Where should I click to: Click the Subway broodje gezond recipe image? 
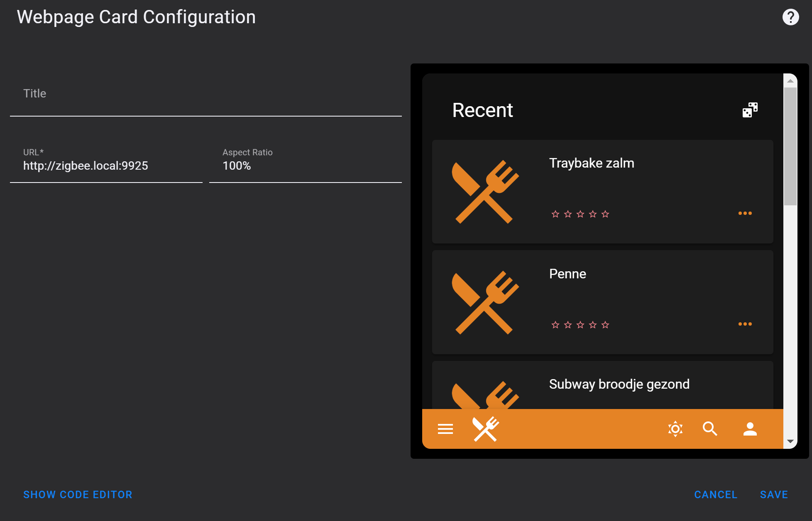(485, 395)
